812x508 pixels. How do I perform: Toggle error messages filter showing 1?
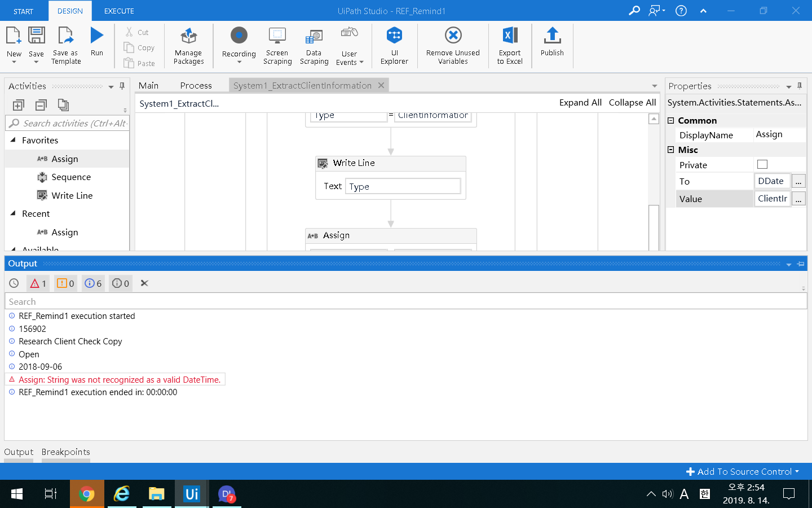pyautogui.click(x=38, y=283)
